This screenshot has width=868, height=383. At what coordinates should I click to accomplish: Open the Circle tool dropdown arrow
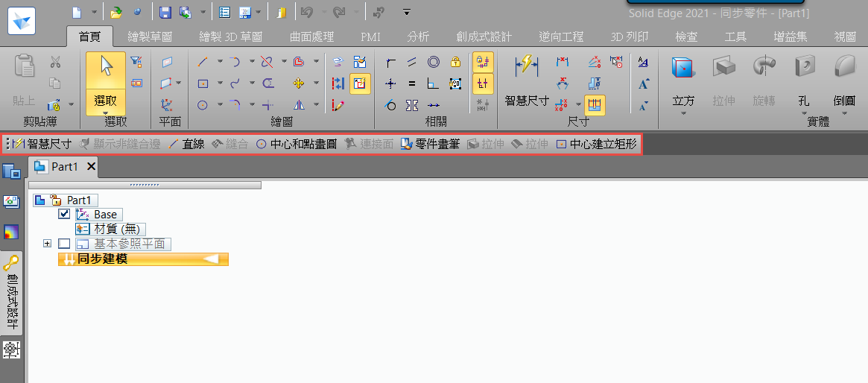220,104
